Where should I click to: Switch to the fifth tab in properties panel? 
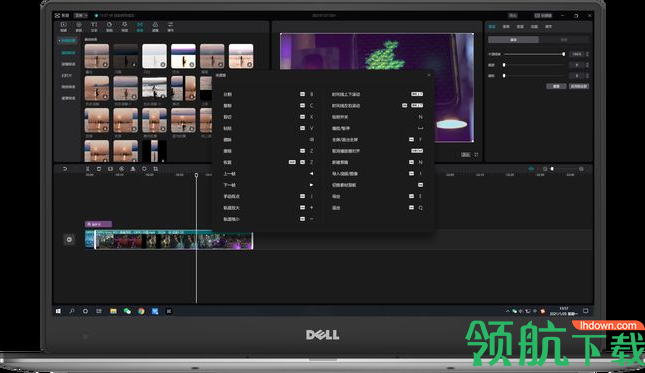click(x=548, y=26)
